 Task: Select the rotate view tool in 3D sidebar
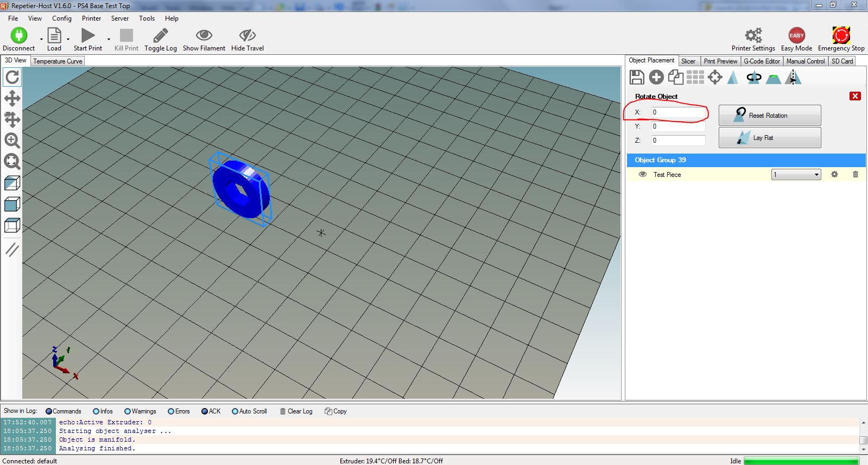point(12,77)
